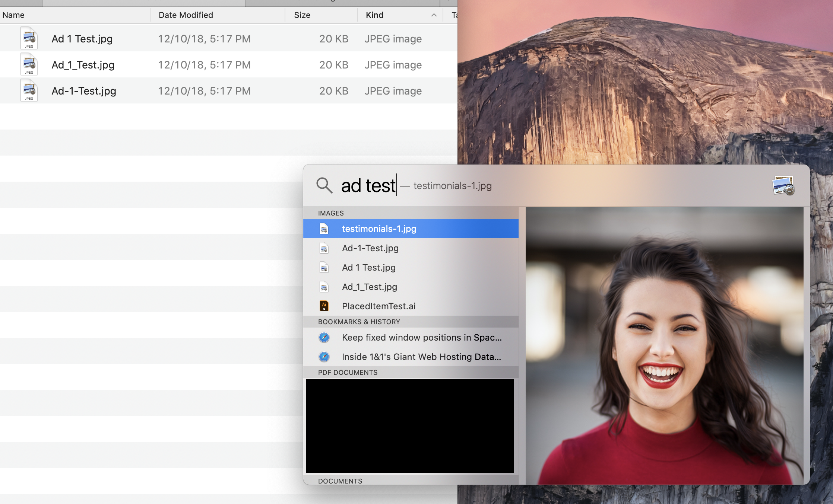This screenshot has height=504, width=833.
Task: Click file icon next to testimonials-1.jpg result
Action: (x=324, y=229)
